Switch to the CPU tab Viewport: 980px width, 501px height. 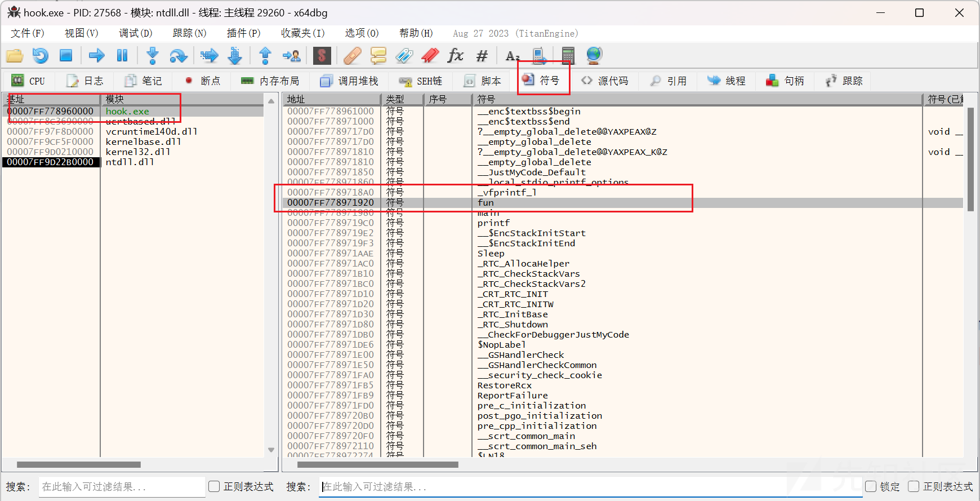point(28,81)
